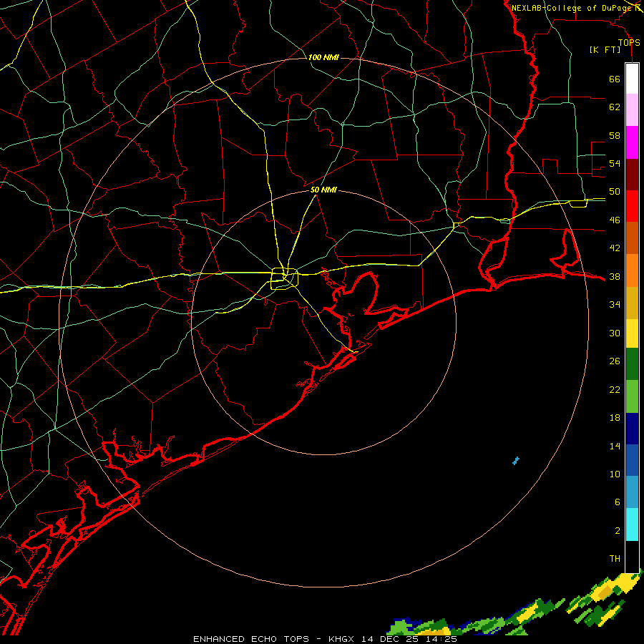Click the "100 NMI" range ring label
This screenshot has width=644, height=644.
tap(323, 57)
